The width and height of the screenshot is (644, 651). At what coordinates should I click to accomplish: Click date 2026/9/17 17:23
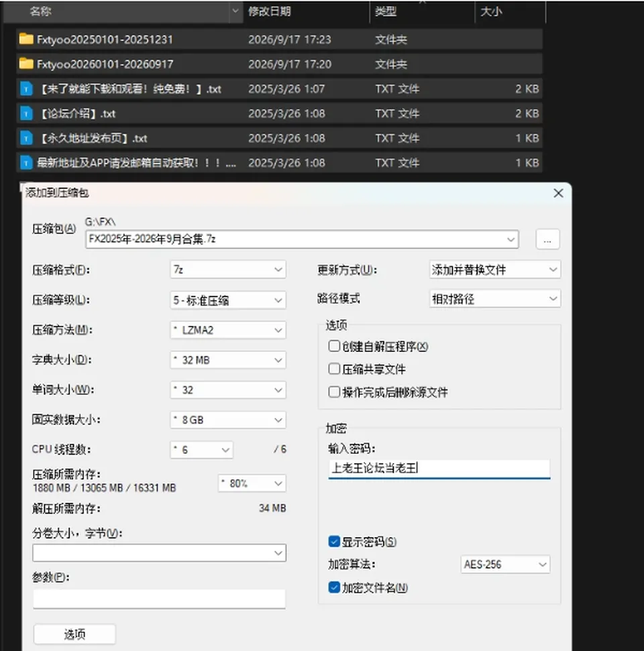click(290, 40)
